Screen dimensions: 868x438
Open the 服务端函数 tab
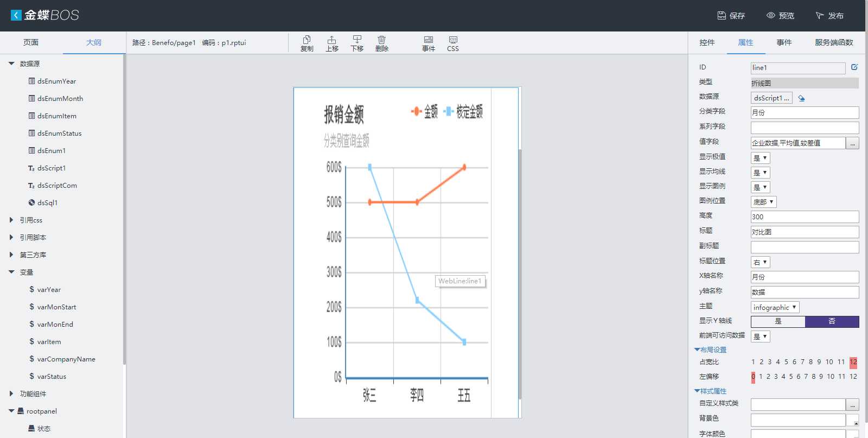pyautogui.click(x=834, y=42)
